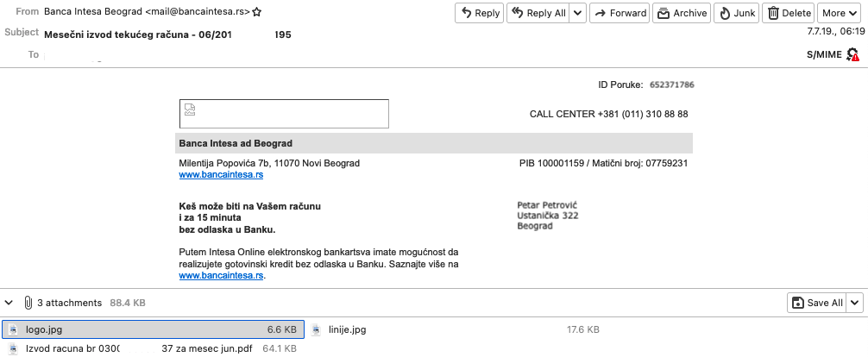Select the Izvod racuna PDF attachment
This screenshot has width=868, height=357.
click(154, 348)
